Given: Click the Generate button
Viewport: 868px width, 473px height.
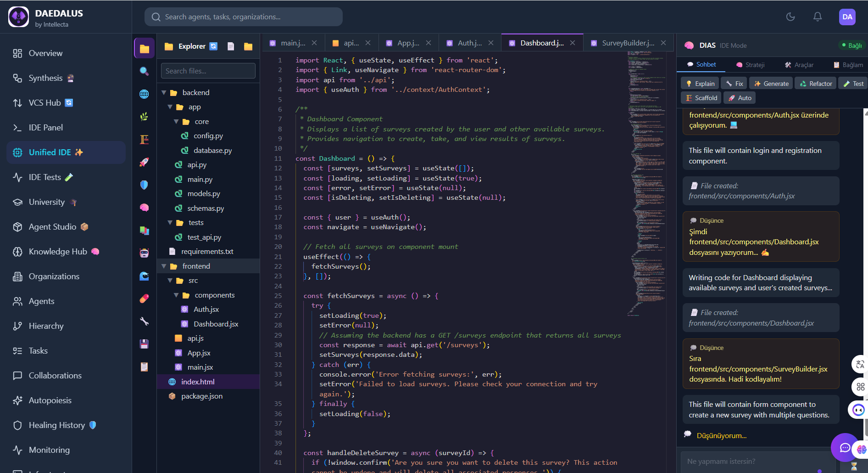Looking at the screenshot, I should pyautogui.click(x=771, y=84).
